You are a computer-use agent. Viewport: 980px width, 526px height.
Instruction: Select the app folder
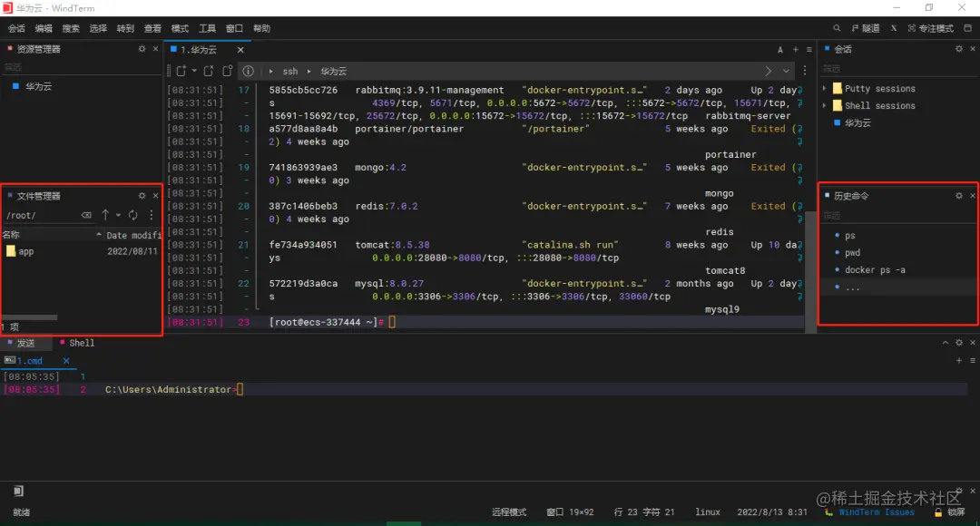click(x=25, y=251)
